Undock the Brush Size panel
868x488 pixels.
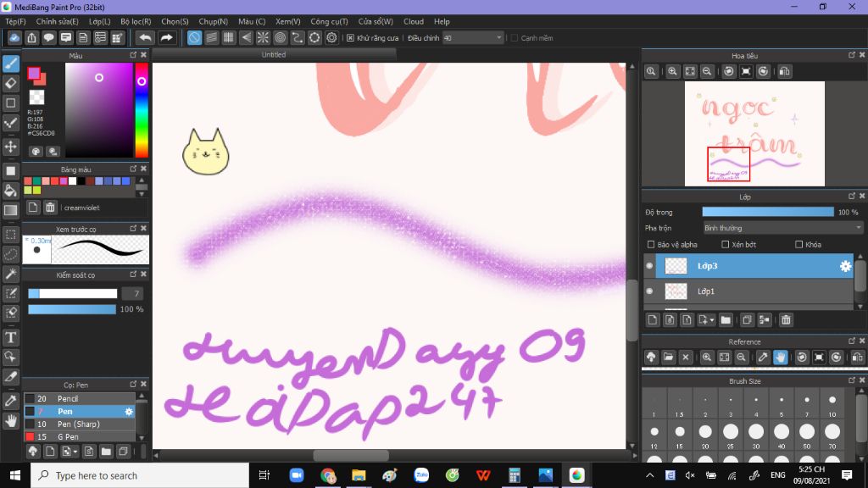(852, 380)
